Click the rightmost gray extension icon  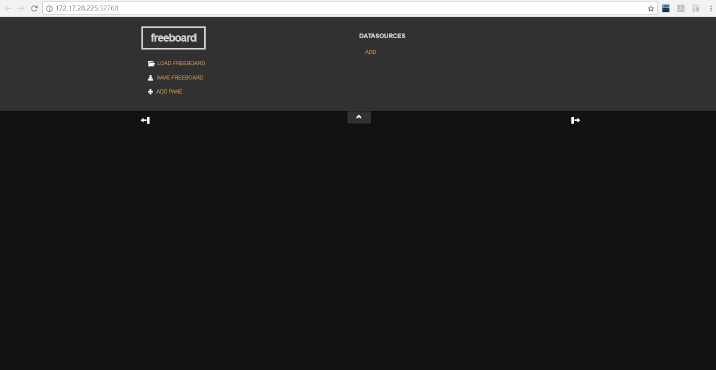point(695,8)
